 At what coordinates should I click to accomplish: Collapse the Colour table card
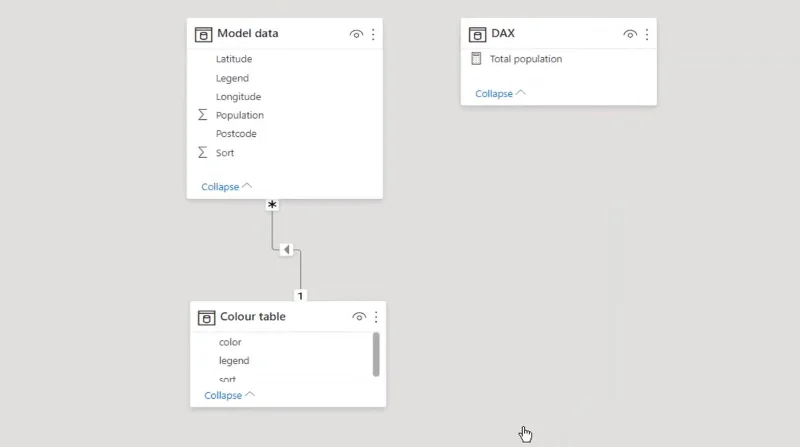click(230, 395)
